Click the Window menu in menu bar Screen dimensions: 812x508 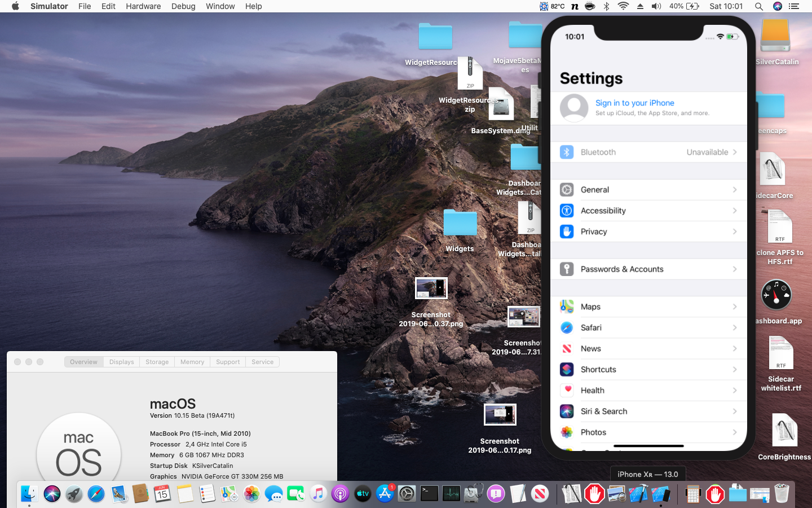(220, 6)
